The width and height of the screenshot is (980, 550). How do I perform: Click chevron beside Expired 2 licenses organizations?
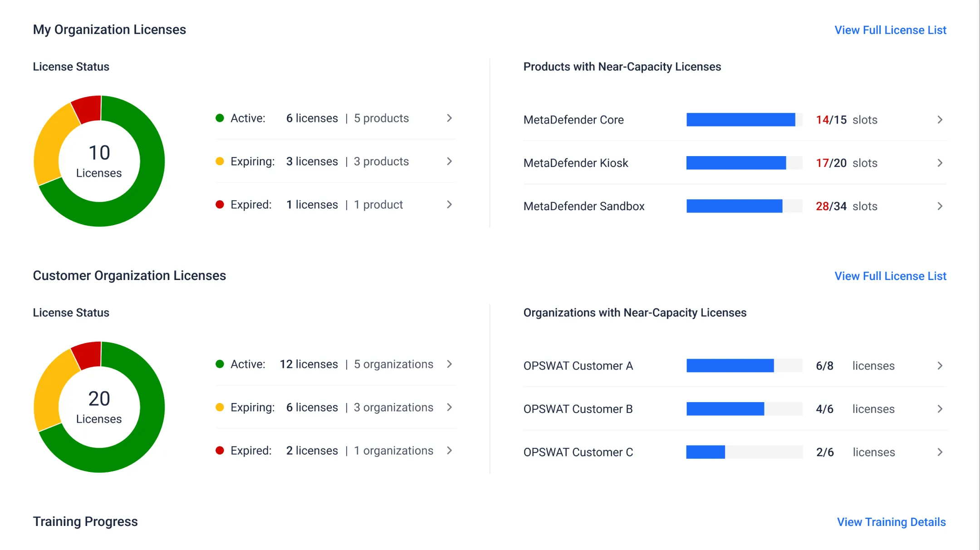tap(449, 450)
